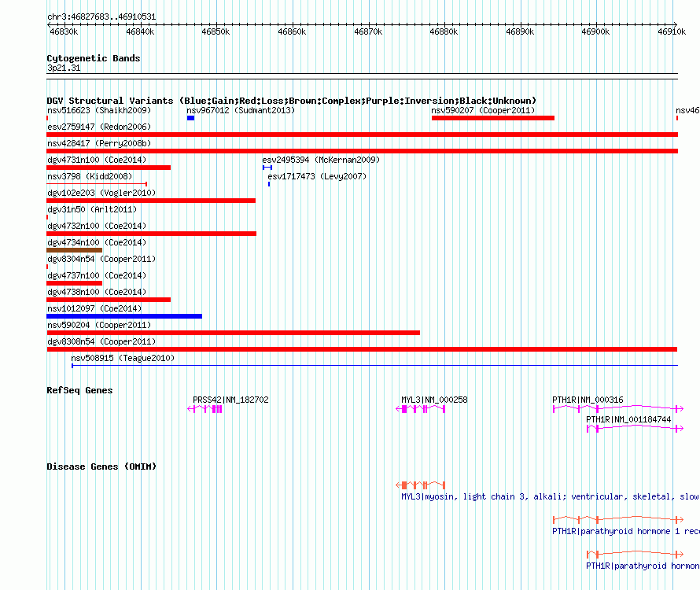Click the MYL3|NM_000258 gene label
The height and width of the screenshot is (590, 700).
tap(434, 400)
